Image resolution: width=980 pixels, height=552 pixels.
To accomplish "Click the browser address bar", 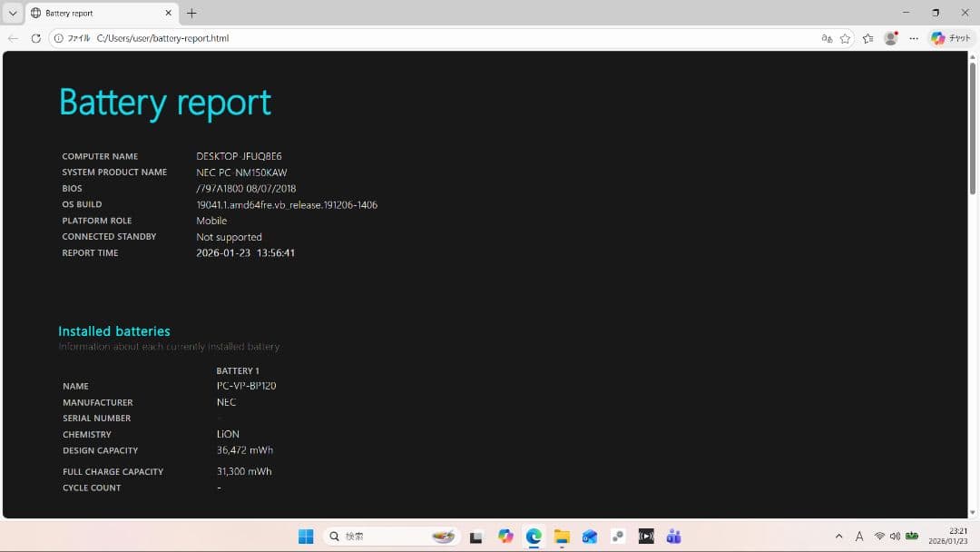I will tap(272, 38).
